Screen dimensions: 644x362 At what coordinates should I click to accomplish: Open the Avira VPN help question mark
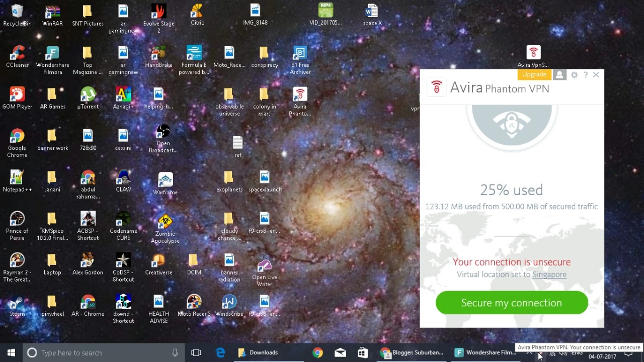pyautogui.click(x=586, y=75)
